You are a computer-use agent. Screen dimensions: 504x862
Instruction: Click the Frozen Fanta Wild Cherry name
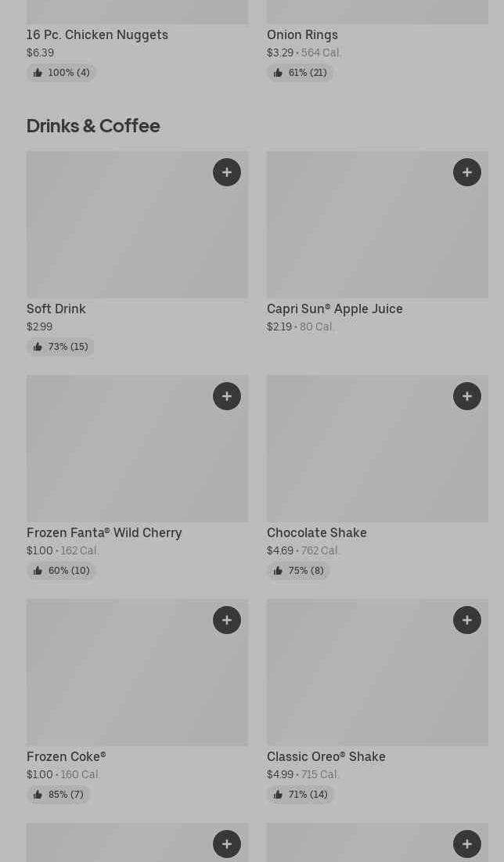pyautogui.click(x=104, y=532)
